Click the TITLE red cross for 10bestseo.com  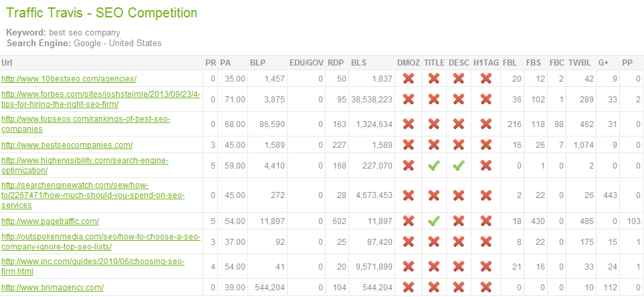point(434,78)
